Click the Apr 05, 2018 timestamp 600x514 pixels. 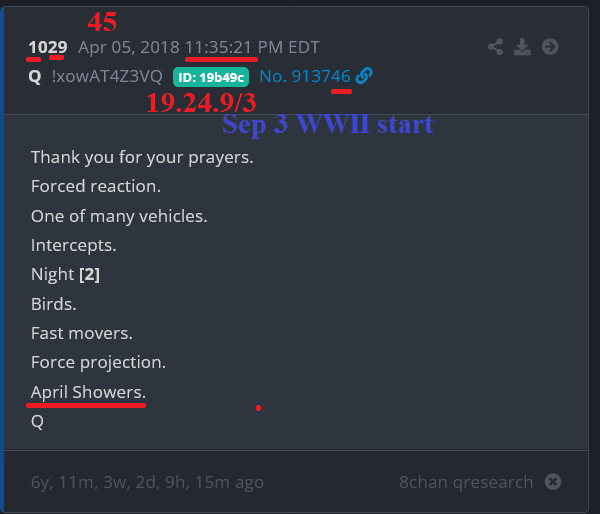coord(199,47)
